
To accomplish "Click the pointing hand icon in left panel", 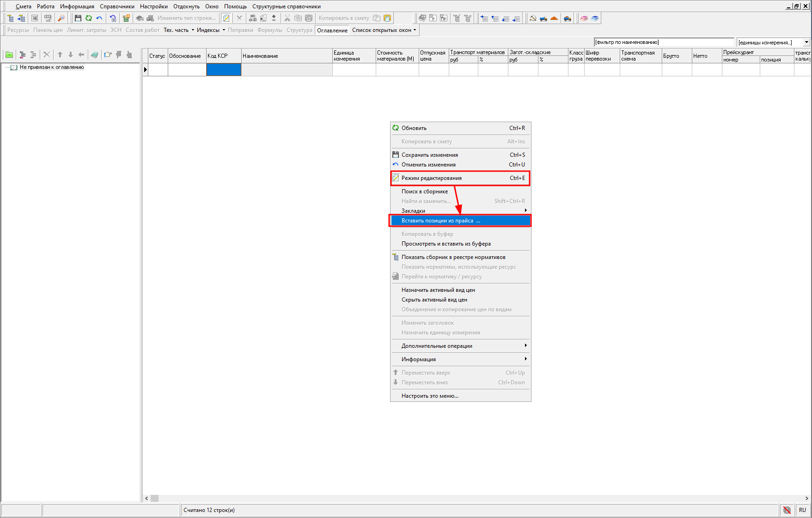I will 108,55.
